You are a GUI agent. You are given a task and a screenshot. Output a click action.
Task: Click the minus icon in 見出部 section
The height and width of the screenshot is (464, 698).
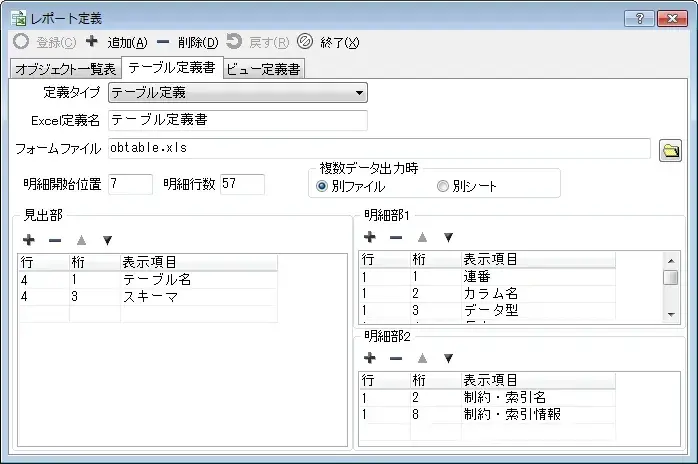tap(55, 240)
